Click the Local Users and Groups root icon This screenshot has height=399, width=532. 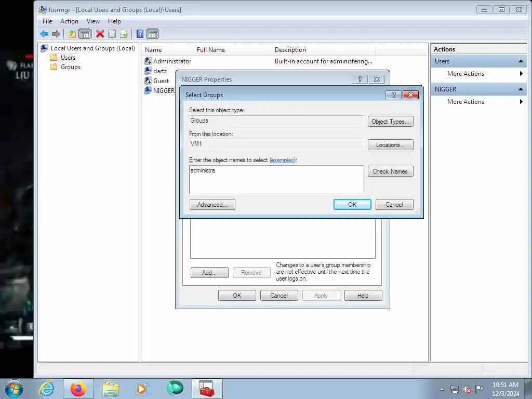click(44, 48)
